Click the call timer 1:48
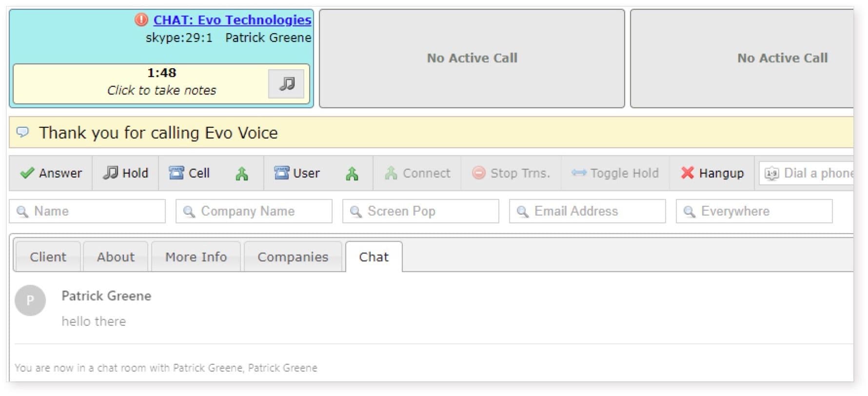Viewport: 868px width, 396px height. [161, 73]
